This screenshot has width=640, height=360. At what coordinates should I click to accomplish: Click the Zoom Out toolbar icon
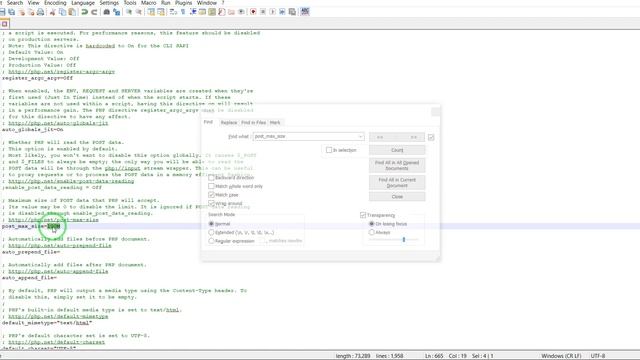pos(139,12)
